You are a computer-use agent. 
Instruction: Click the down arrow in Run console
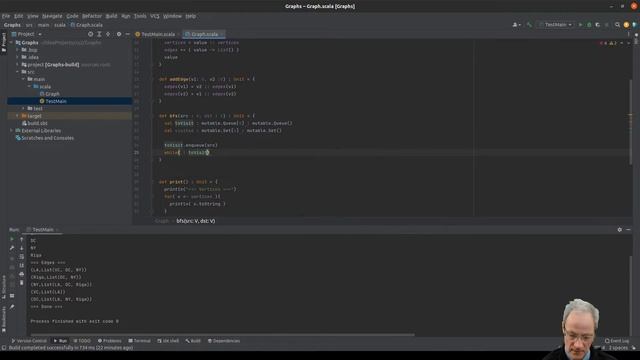pos(22,248)
